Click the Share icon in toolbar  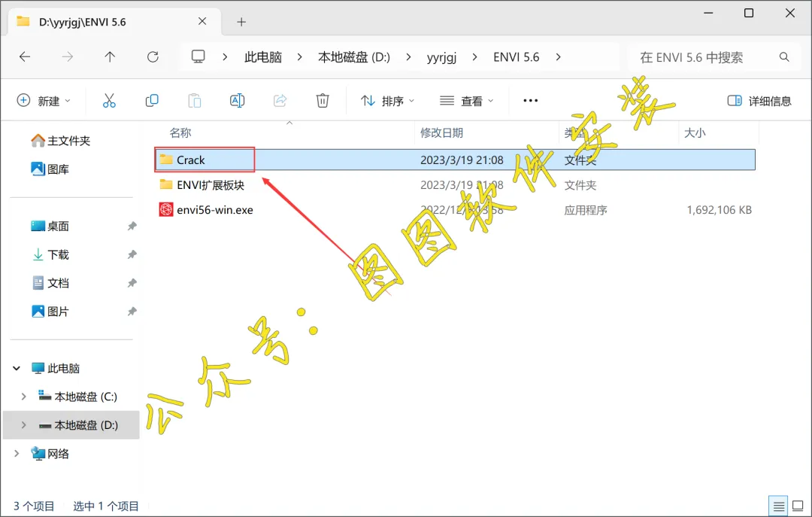pos(280,101)
